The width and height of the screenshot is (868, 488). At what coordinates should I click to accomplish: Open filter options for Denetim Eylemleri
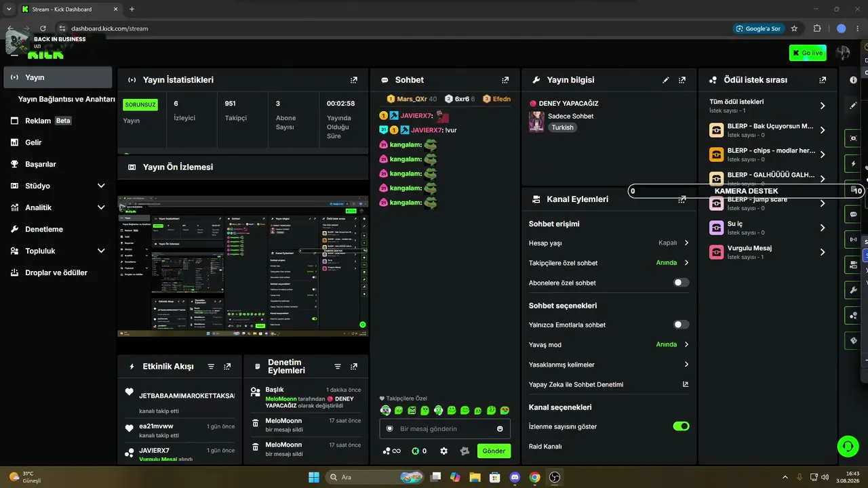[338, 367]
